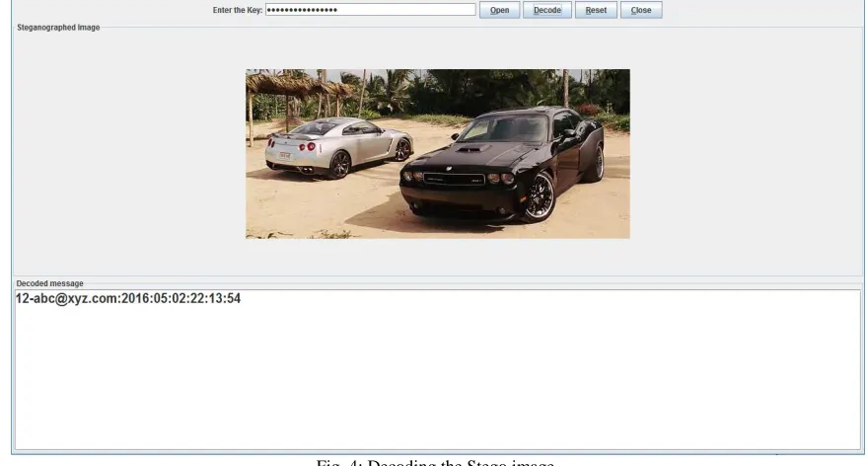The height and width of the screenshot is (466, 868).
Task: Click inside the Decoded message text area
Action: click(437, 369)
